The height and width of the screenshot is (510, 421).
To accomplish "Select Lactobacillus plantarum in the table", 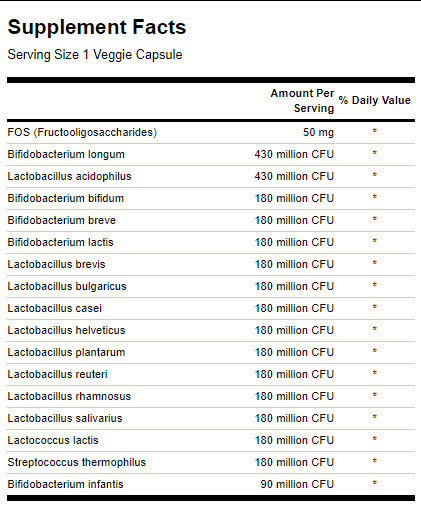I will click(x=66, y=352).
